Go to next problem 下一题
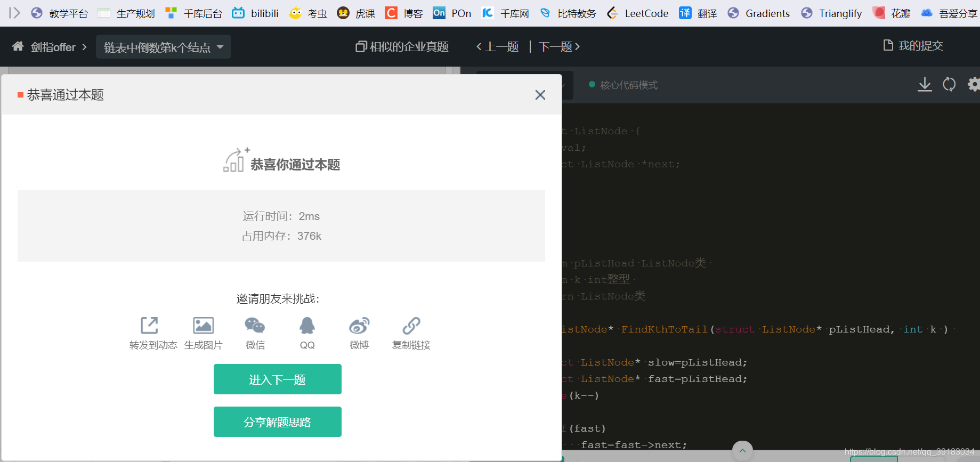Screen dimensions: 980x462 (559, 47)
